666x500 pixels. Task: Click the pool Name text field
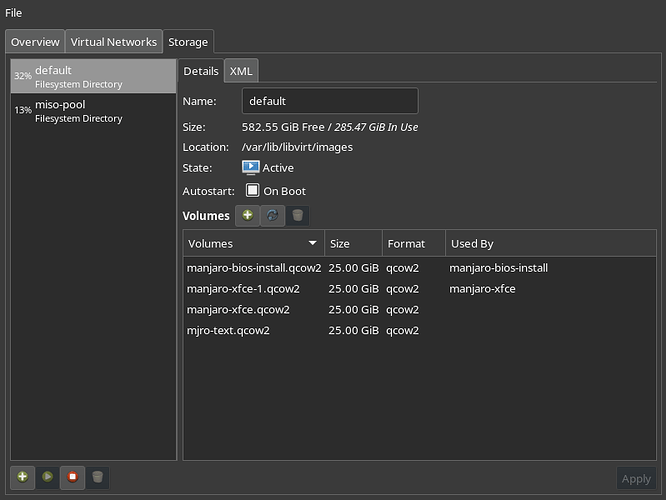[x=330, y=101]
